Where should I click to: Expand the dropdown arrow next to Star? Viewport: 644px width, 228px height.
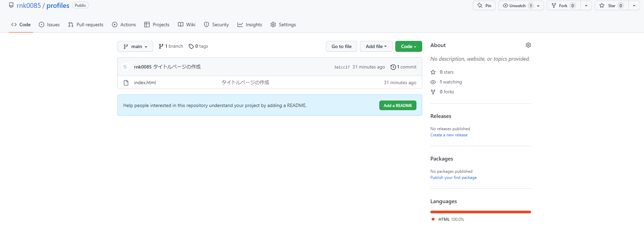(x=634, y=5)
